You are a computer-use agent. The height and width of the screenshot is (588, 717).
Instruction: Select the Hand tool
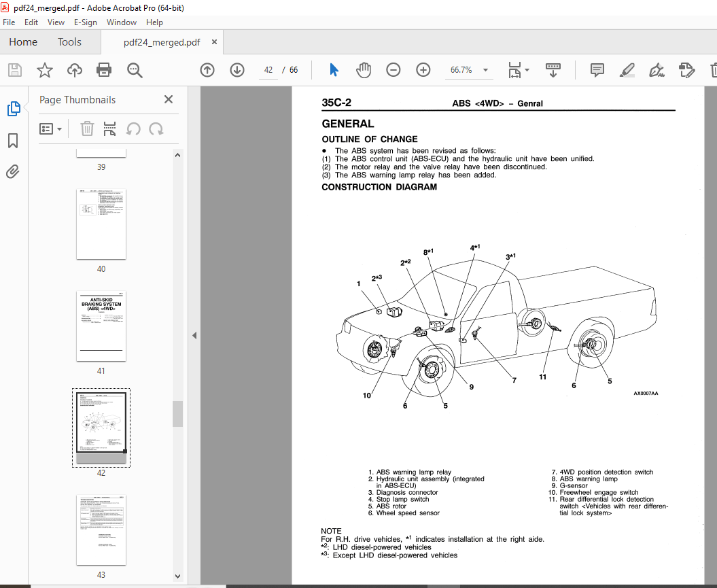pyautogui.click(x=364, y=70)
